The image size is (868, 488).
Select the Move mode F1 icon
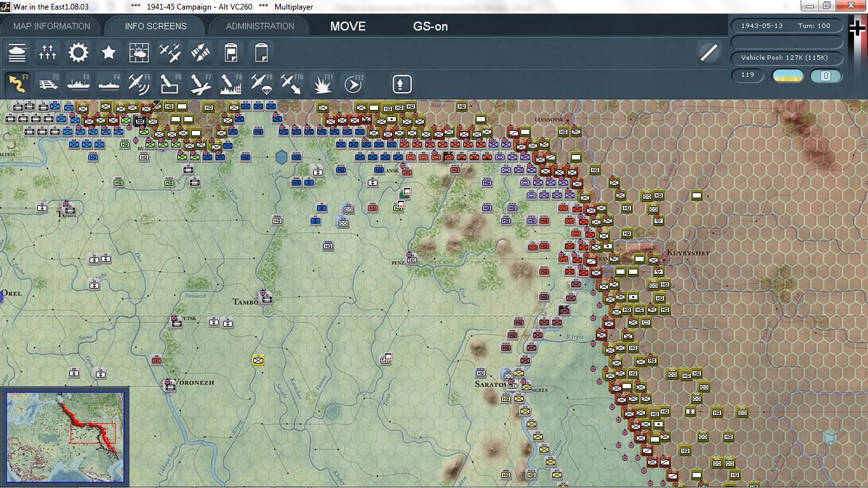click(18, 84)
